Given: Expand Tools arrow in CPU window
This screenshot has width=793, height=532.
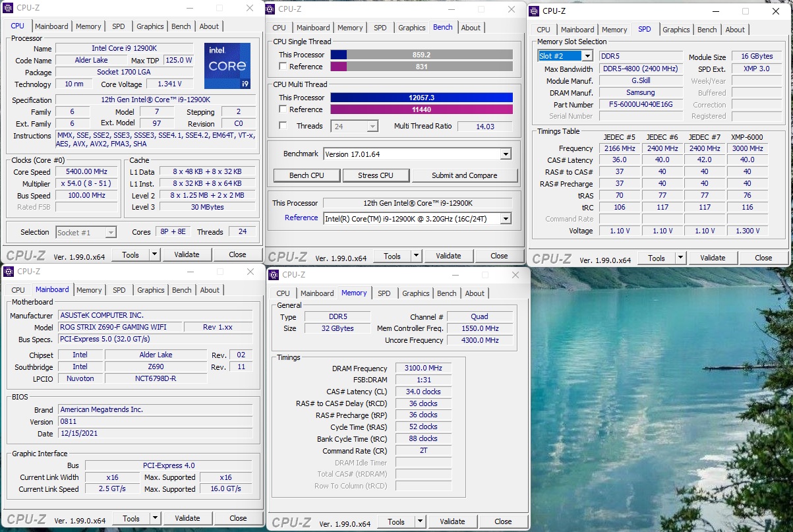Looking at the screenshot, I should 155,254.
